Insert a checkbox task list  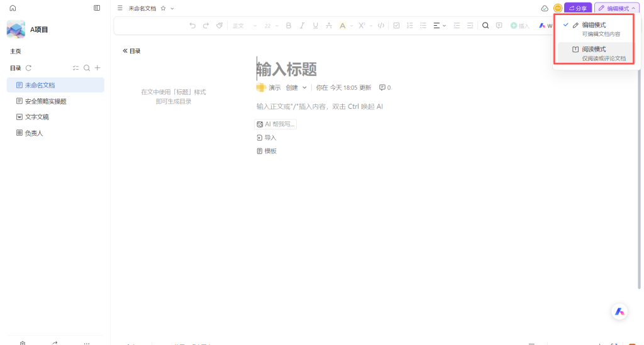pos(396,25)
